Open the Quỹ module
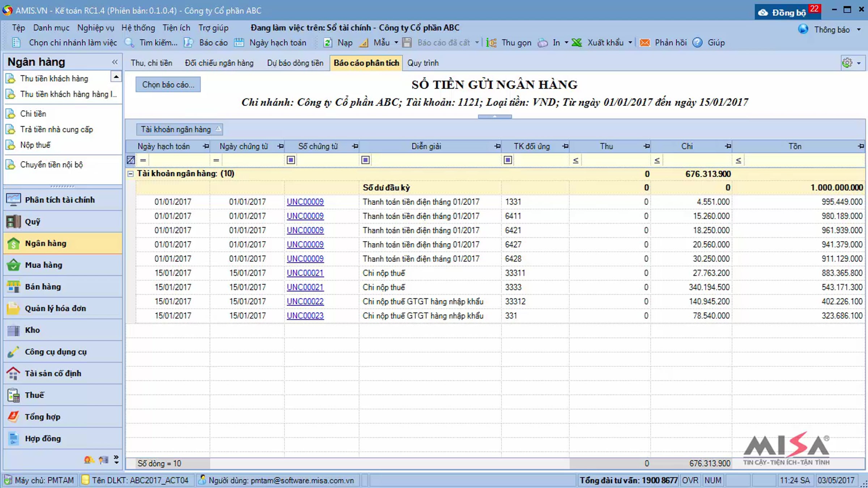This screenshot has height=488, width=868. coord(63,222)
